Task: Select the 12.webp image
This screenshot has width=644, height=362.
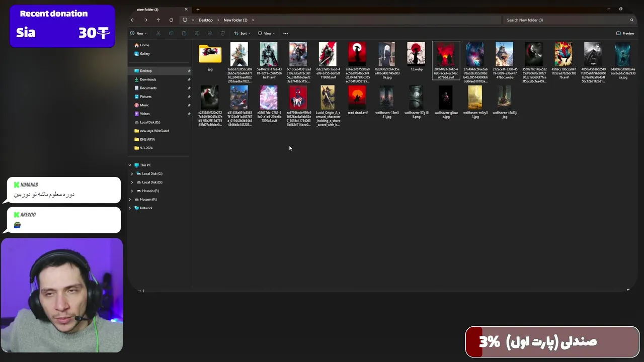Action: 416,57
